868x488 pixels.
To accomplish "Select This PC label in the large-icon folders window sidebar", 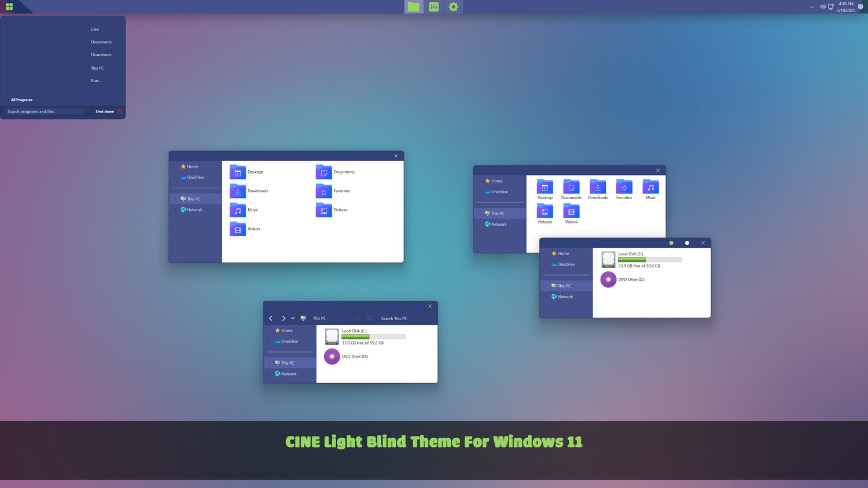I will click(498, 214).
